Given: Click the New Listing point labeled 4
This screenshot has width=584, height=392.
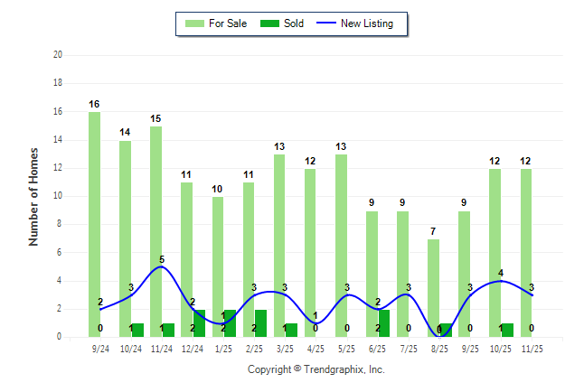Looking at the screenshot, I should (x=500, y=281).
